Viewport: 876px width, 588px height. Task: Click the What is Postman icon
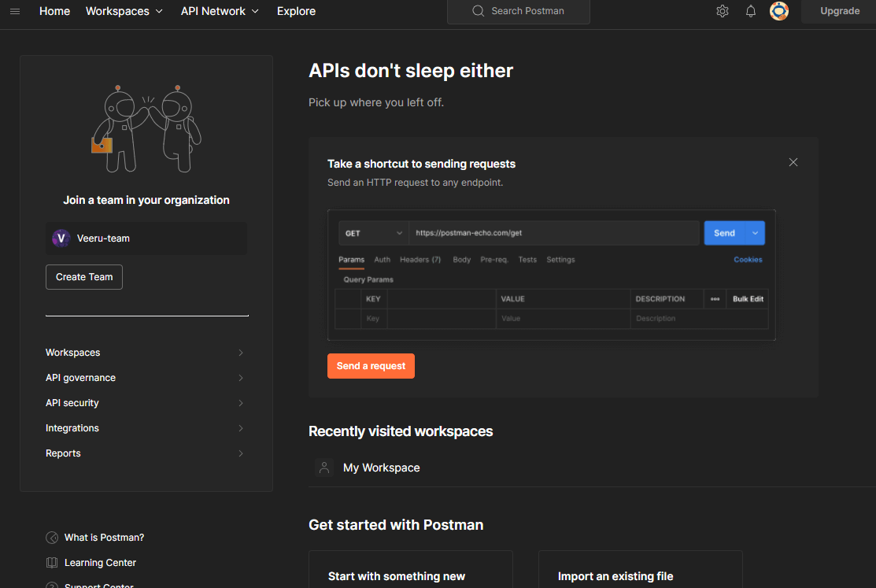52,538
